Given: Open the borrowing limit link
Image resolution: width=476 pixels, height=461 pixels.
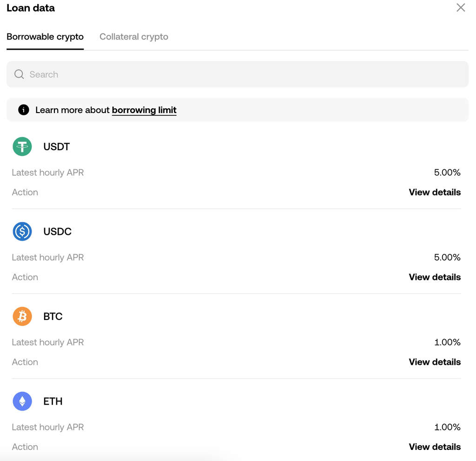Looking at the screenshot, I should click(x=144, y=110).
